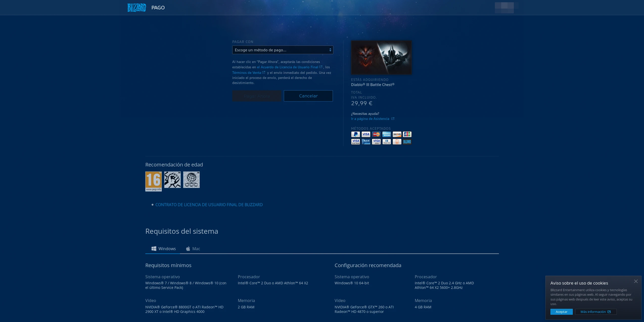Click the Blizzard balance payment icon
The height and width of the screenshot is (322, 644).
click(407, 142)
